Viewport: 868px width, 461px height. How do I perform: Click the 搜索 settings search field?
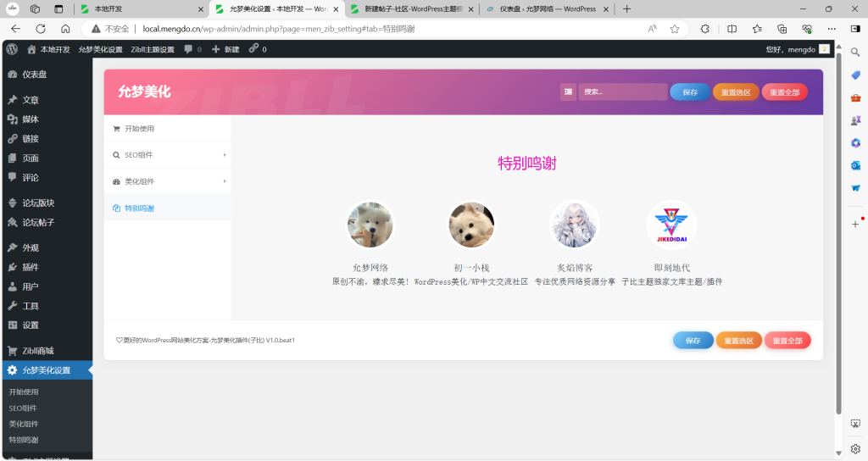click(x=622, y=92)
